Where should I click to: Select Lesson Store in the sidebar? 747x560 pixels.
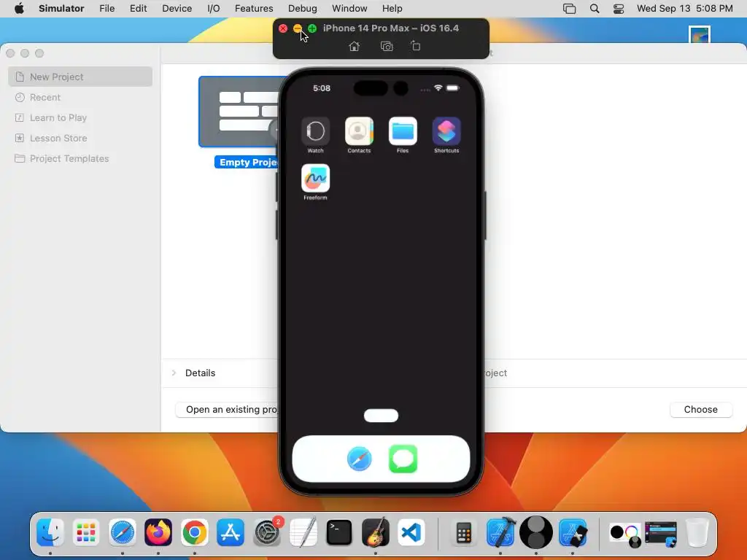[80, 138]
